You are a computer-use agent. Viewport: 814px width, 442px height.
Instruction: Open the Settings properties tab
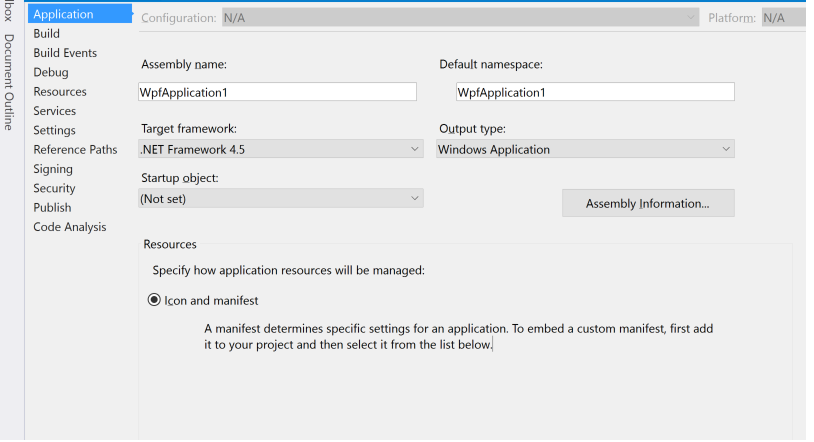coord(54,130)
